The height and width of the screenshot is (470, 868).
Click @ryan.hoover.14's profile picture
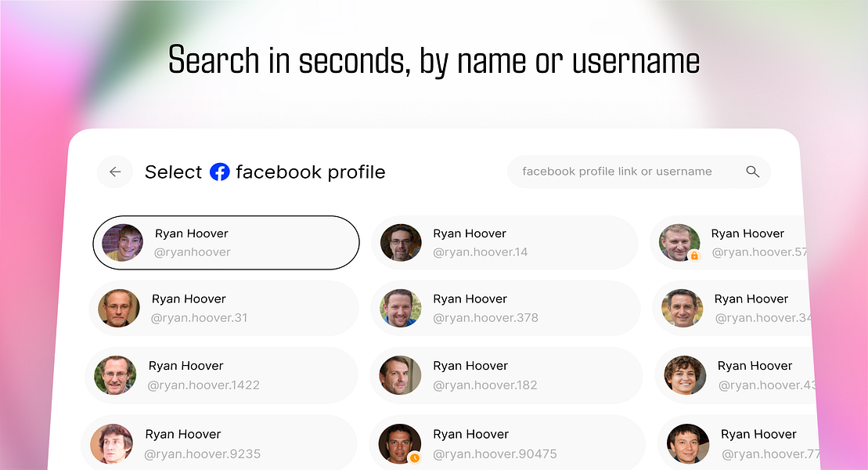400,243
